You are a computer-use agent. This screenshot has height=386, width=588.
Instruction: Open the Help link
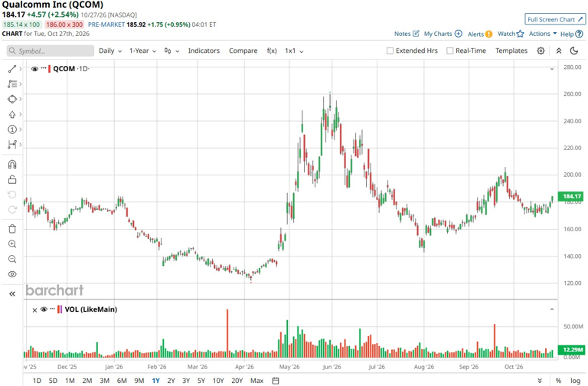click(x=571, y=34)
